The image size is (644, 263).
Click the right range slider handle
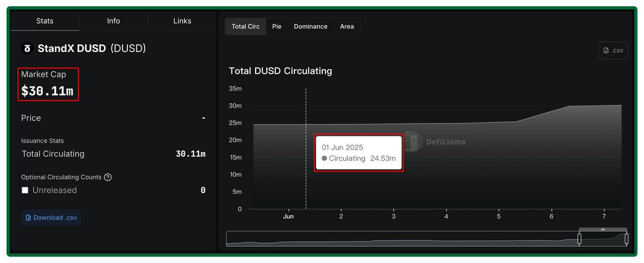coord(627,239)
